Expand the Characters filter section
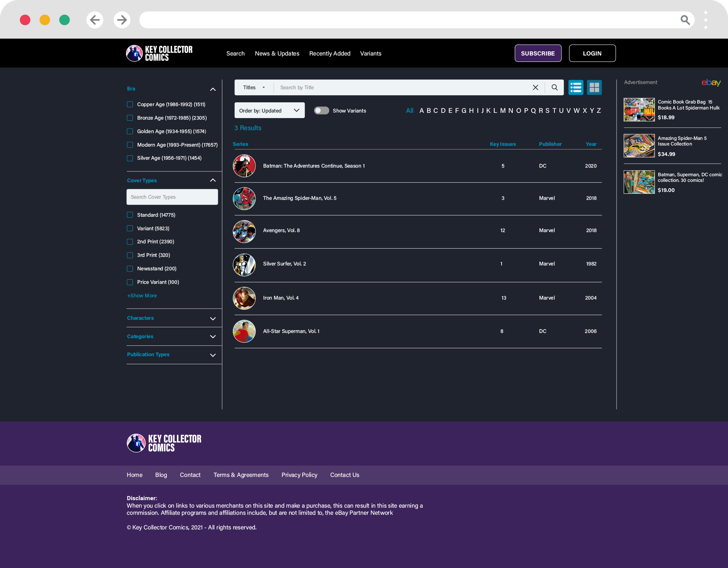The width and height of the screenshot is (728, 568). [213, 319]
